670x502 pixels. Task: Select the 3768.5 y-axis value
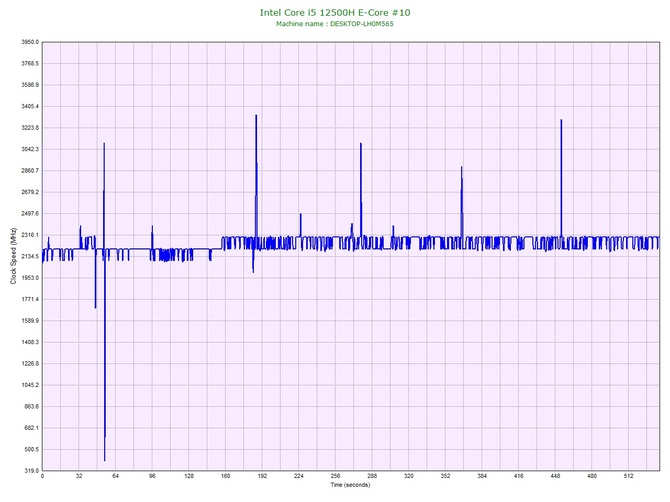tap(30, 63)
